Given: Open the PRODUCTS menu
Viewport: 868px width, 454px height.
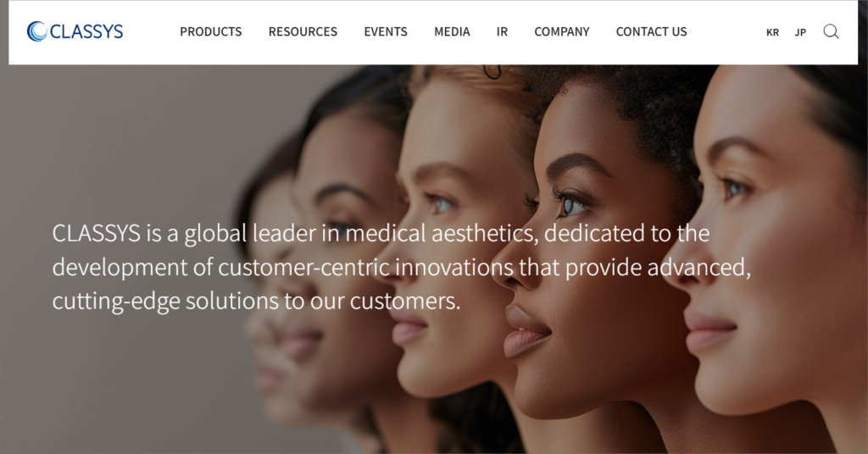Looking at the screenshot, I should pos(211,32).
